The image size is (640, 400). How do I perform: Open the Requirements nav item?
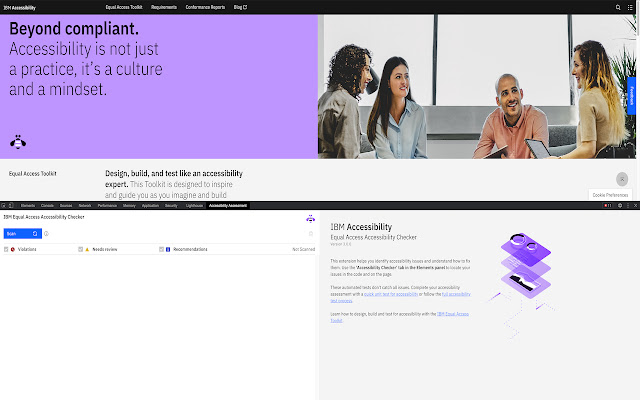click(164, 7)
